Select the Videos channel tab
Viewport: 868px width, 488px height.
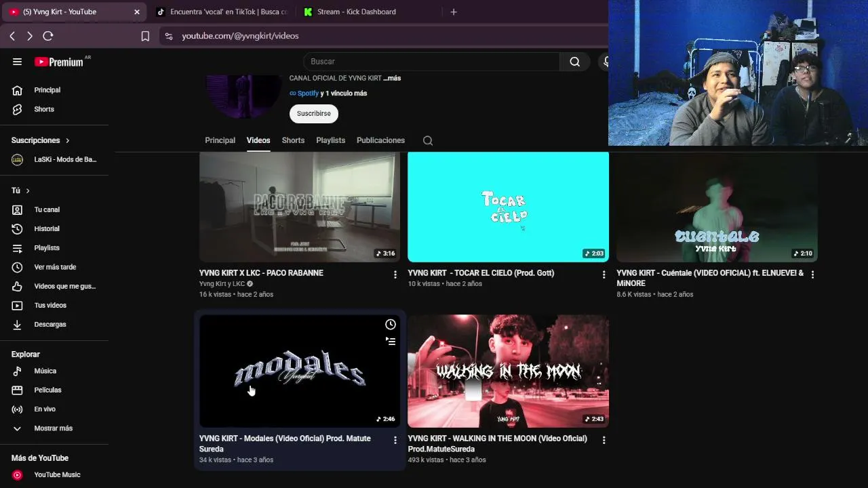pos(258,140)
